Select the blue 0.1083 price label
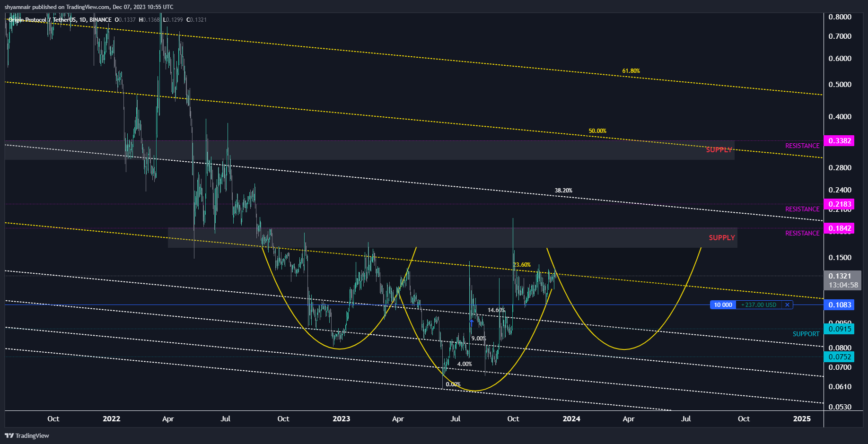868x444 pixels. [x=839, y=305]
